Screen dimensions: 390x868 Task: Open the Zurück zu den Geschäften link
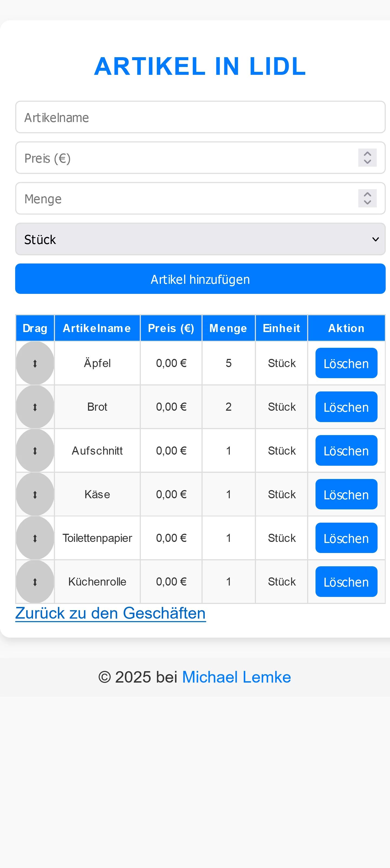pos(110,613)
